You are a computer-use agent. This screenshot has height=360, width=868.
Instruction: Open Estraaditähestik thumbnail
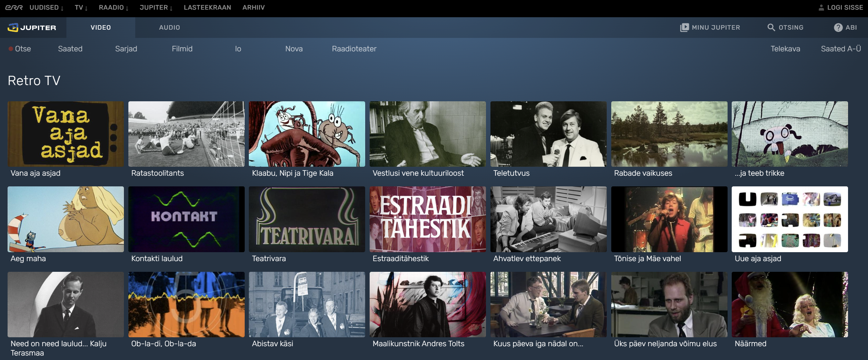(x=428, y=219)
